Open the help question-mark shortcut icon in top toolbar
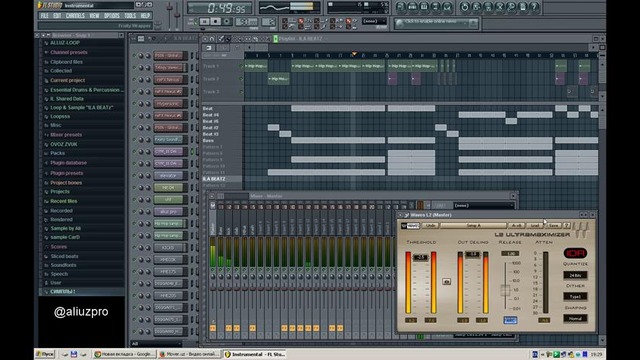Screen dimensions: 640x360 tap(535, 7)
